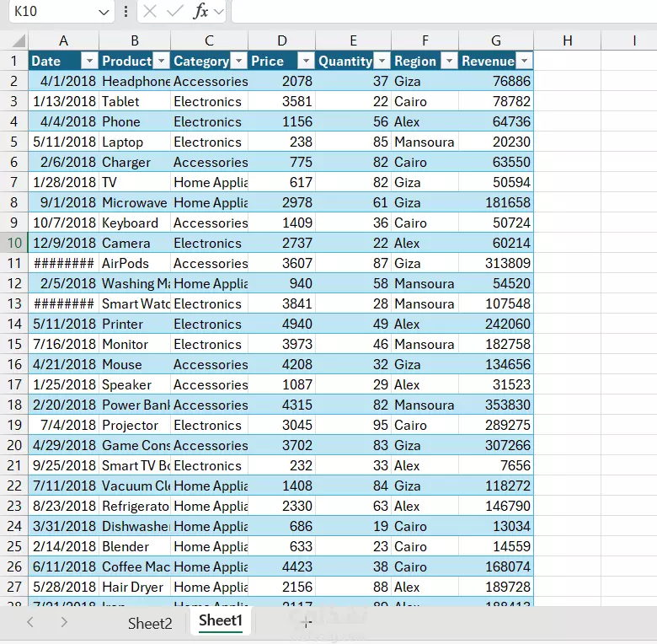Screen dimensions: 657x644
Task: Select row 10 header
Action: tap(14, 243)
